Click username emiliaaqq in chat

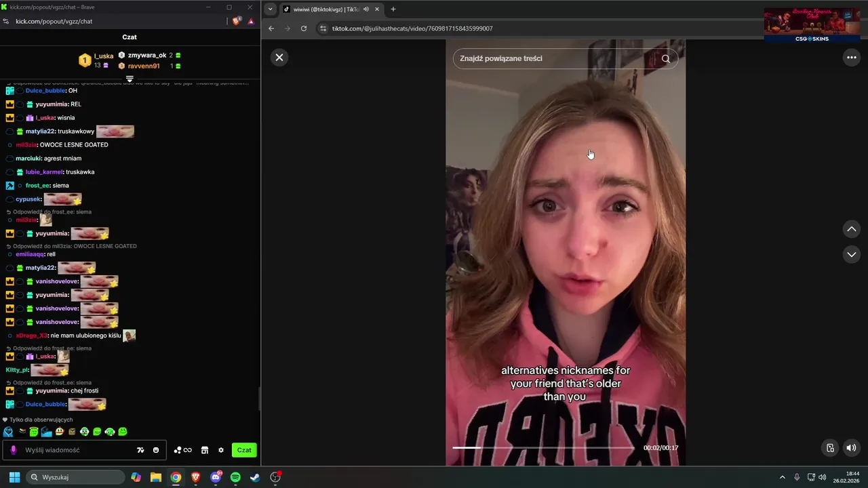click(30, 254)
